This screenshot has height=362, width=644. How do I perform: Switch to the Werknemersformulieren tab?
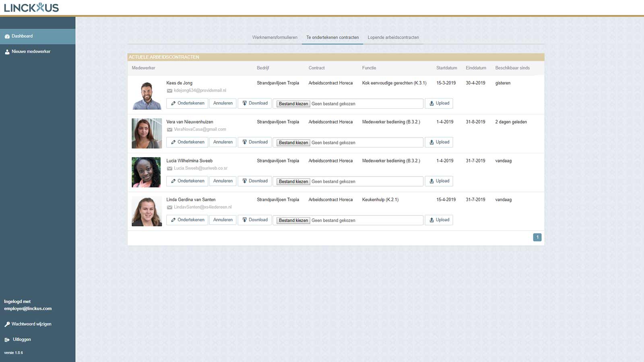coord(275,37)
